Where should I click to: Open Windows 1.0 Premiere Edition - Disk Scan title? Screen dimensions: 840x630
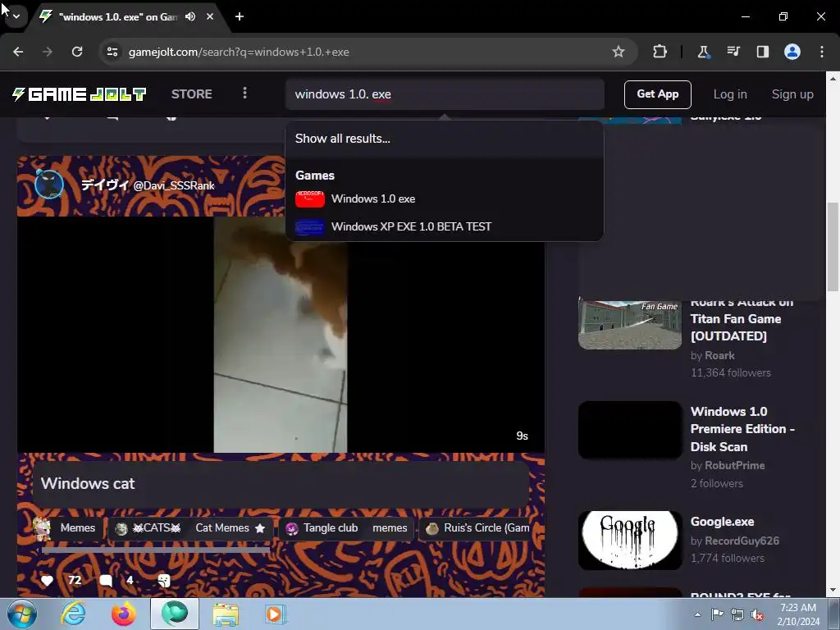[742, 429]
